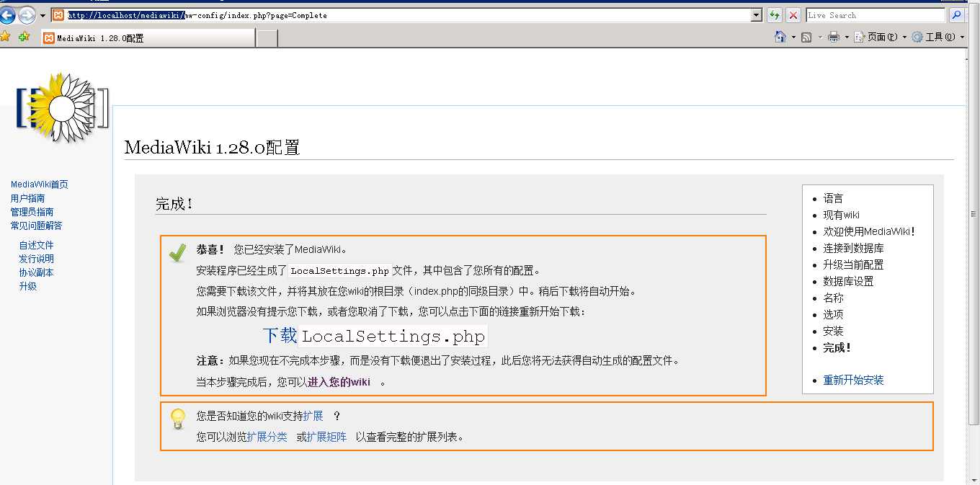Click 安装 step text

[x=833, y=331]
